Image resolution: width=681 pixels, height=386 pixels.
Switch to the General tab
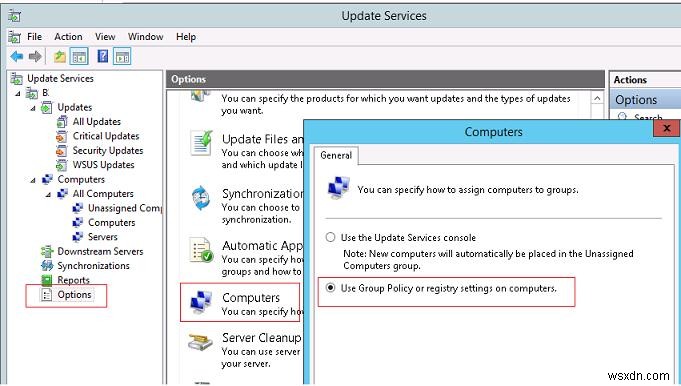tap(336, 155)
